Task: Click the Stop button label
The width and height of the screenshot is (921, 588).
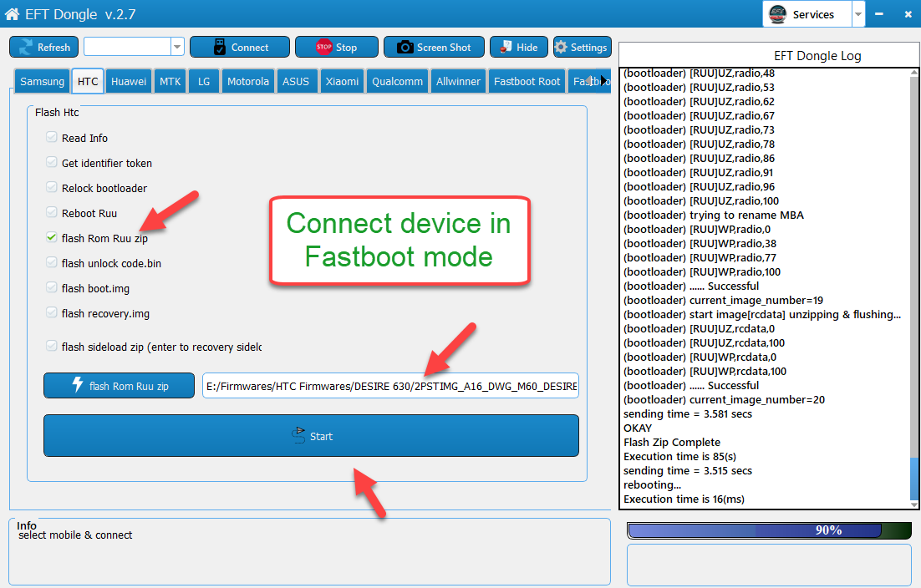Action: click(x=347, y=48)
